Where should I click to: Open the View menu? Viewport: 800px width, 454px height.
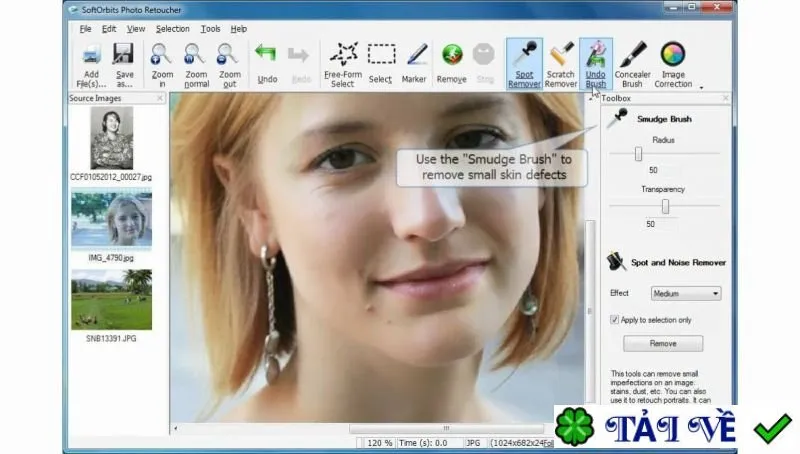(x=136, y=29)
